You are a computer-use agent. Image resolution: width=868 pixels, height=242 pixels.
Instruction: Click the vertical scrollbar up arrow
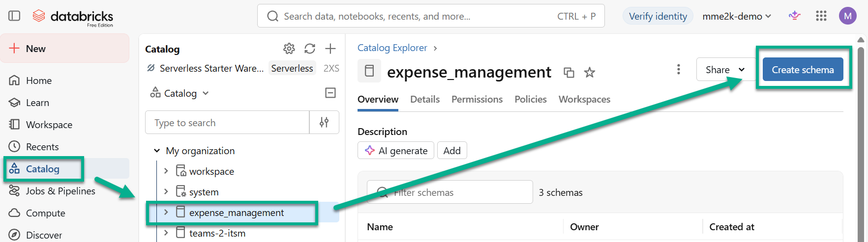861,39
